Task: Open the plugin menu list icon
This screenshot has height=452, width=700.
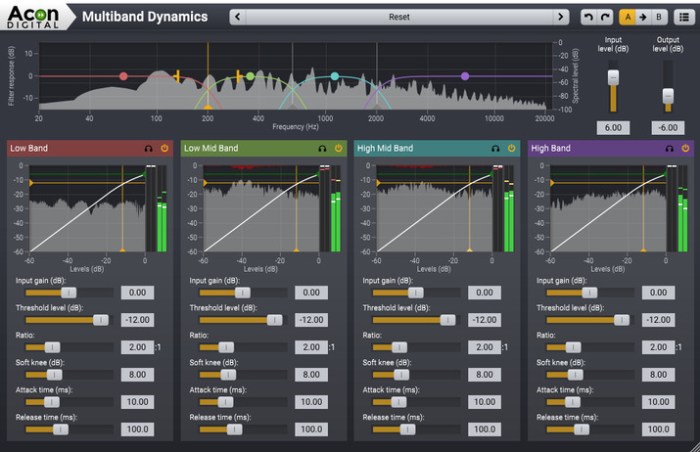Action: tap(682, 17)
